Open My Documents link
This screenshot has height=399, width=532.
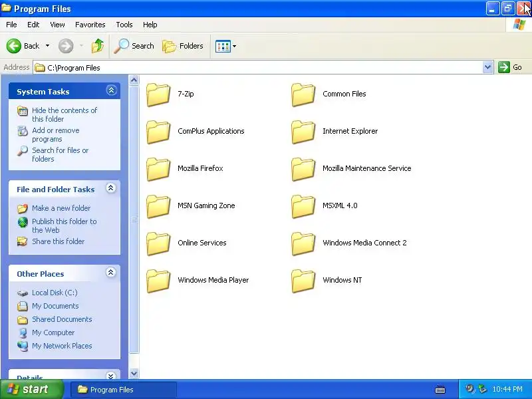click(55, 306)
